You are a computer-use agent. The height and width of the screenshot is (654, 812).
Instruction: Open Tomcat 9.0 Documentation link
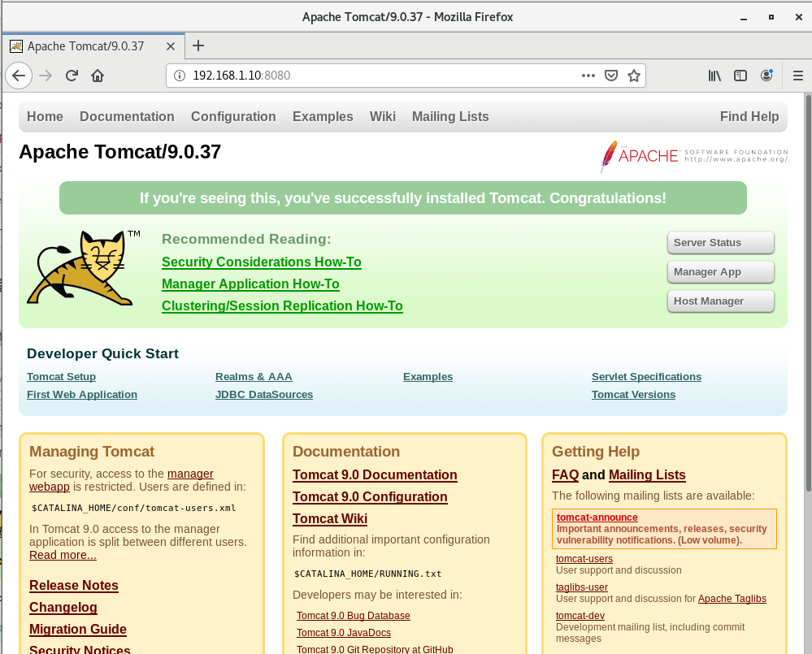click(x=375, y=475)
